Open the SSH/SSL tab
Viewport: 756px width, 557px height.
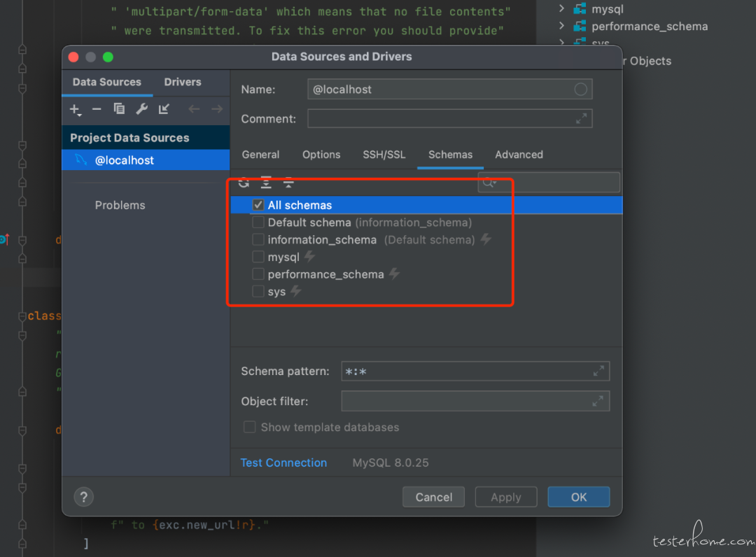(x=384, y=155)
